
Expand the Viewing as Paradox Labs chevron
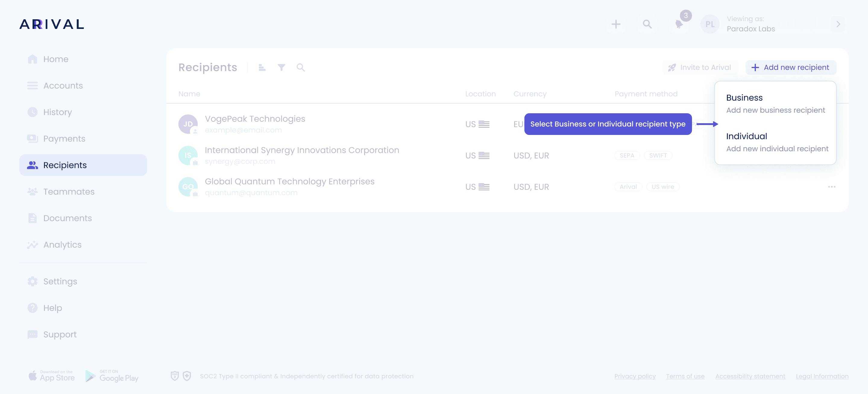click(838, 24)
